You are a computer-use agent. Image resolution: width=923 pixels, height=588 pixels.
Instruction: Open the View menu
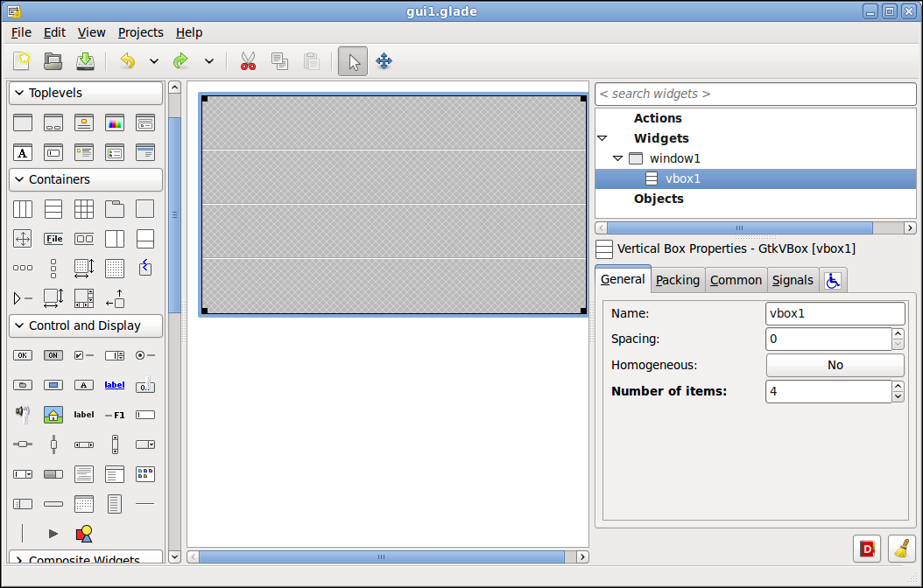tap(92, 32)
